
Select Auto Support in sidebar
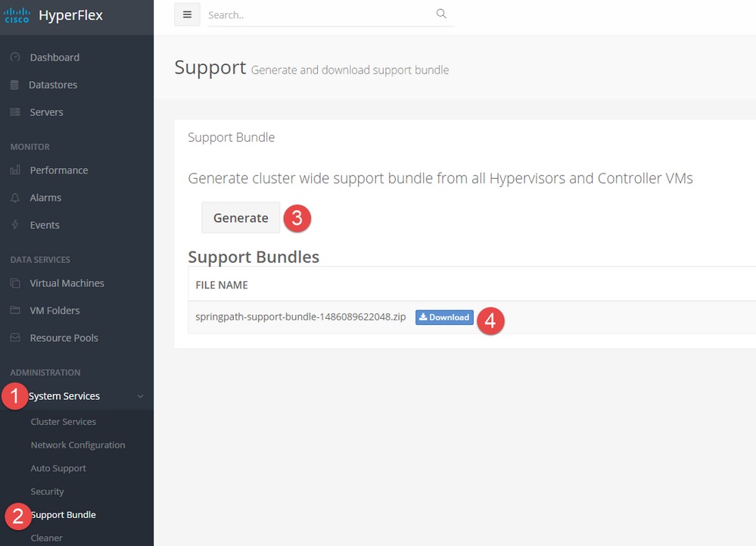coord(58,469)
